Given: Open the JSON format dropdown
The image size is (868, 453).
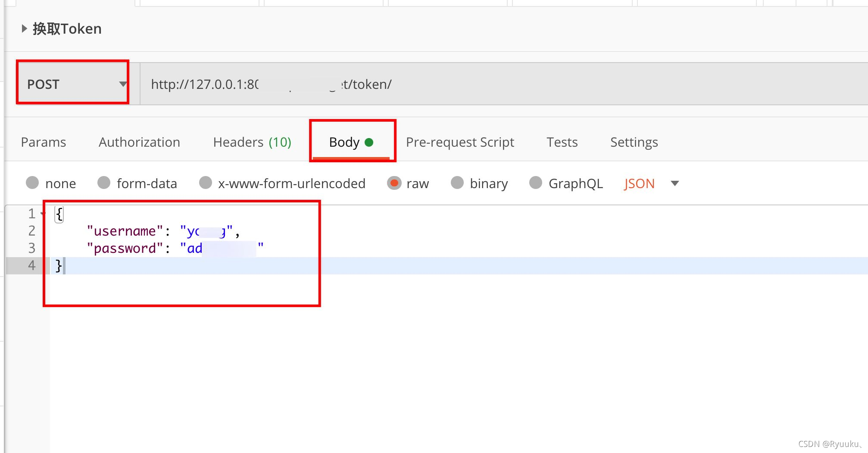Looking at the screenshot, I should click(x=652, y=183).
